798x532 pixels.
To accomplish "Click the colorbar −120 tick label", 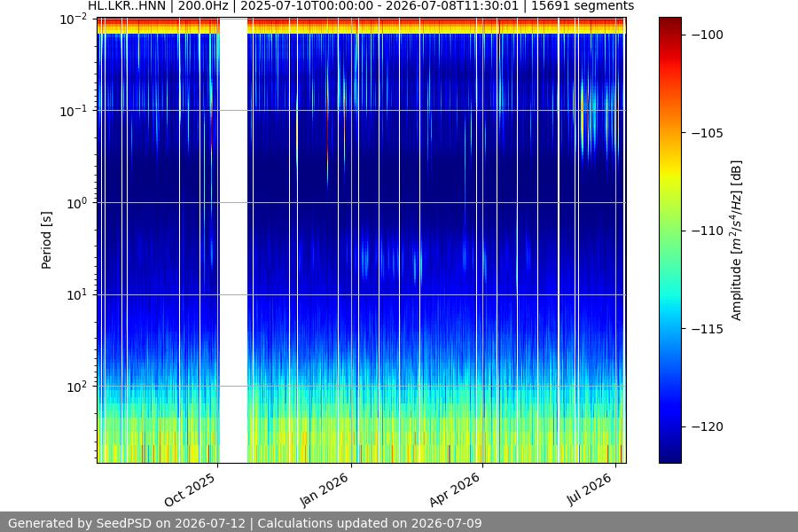I will pyautogui.click(x=708, y=426).
